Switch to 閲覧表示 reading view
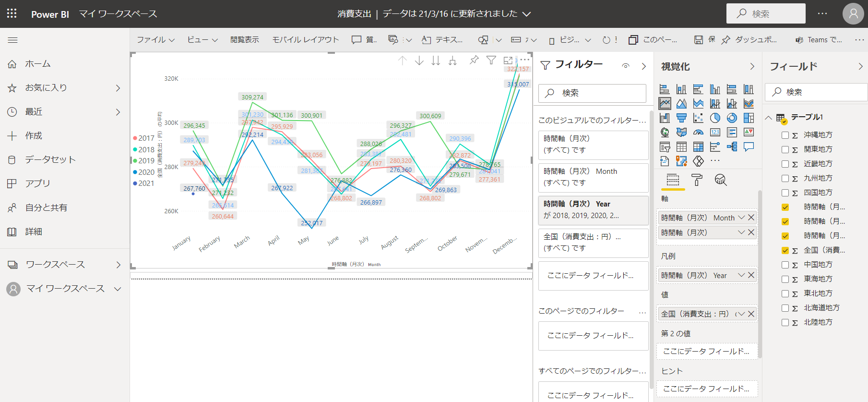The width and height of the screenshot is (868, 402). 245,40
